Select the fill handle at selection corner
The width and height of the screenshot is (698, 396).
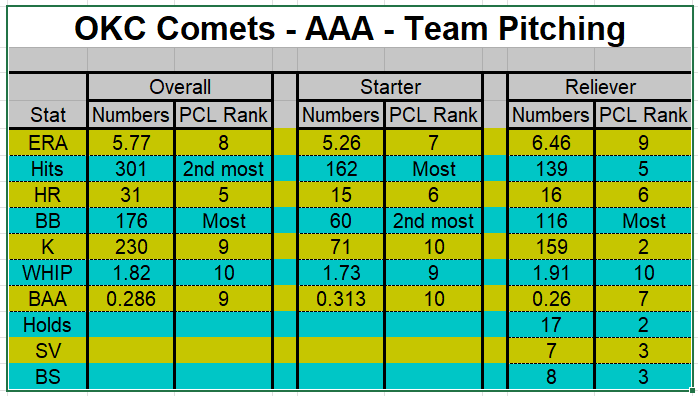point(692,390)
